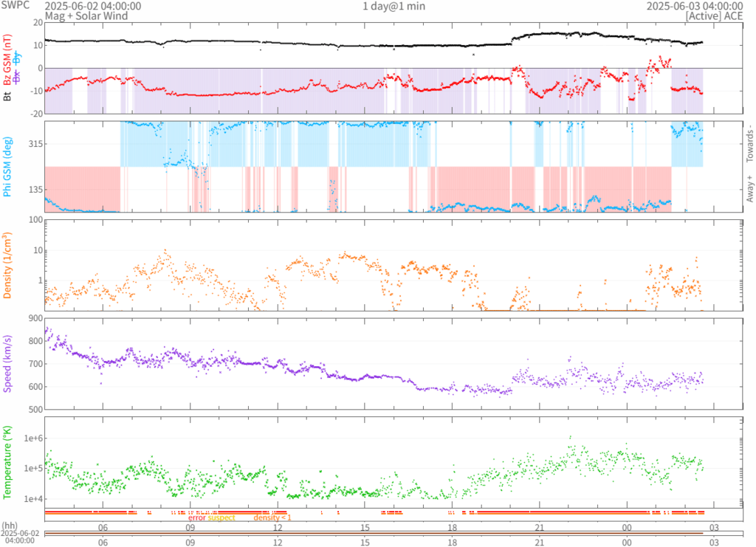Click the yellow 'suspect' flag legend
This screenshot has width=756, height=547.
221,517
